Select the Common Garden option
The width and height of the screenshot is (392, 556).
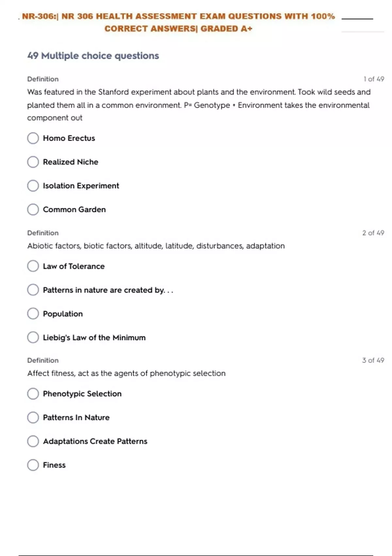33,209
